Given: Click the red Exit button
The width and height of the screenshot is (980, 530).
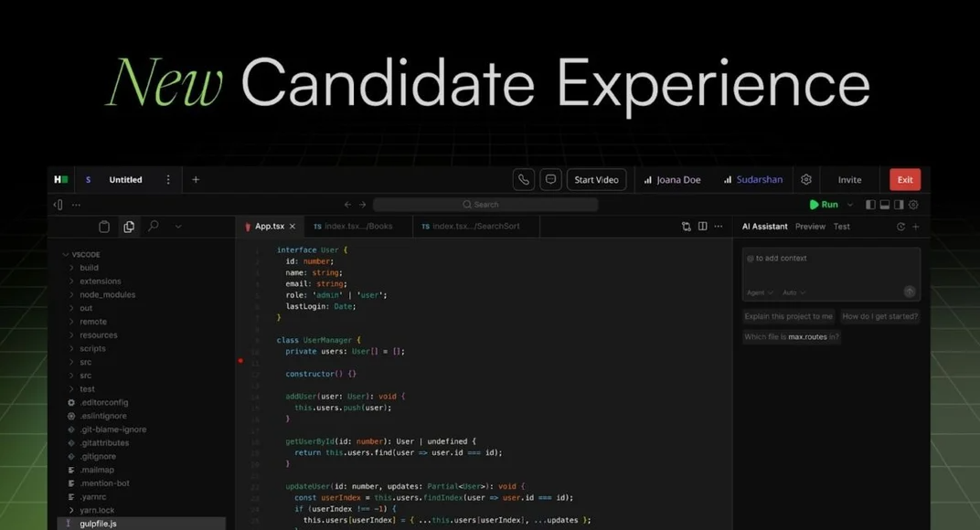Looking at the screenshot, I should (x=905, y=179).
